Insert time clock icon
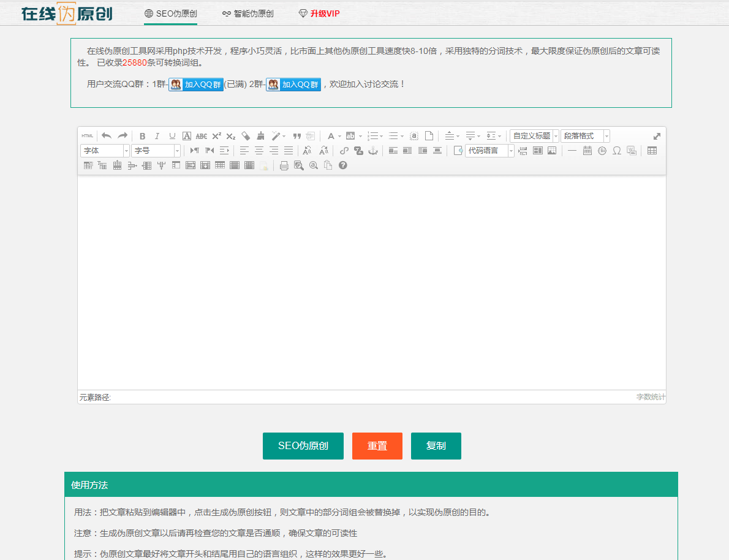Image resolution: width=729 pixels, height=560 pixels. (x=602, y=151)
